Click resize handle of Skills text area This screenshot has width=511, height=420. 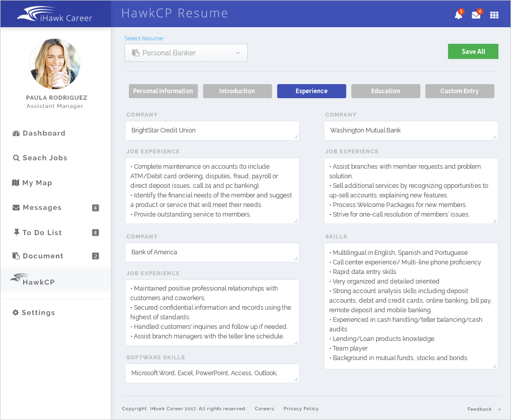point(494,366)
